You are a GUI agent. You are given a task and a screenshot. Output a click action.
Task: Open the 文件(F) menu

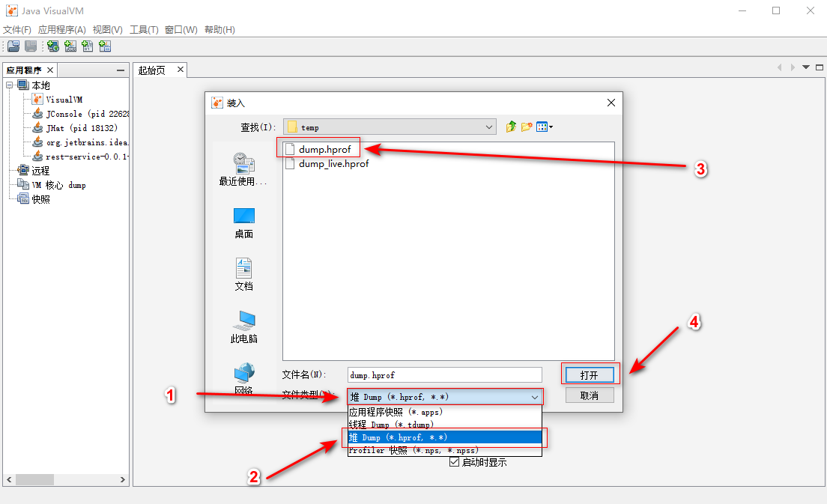point(17,29)
